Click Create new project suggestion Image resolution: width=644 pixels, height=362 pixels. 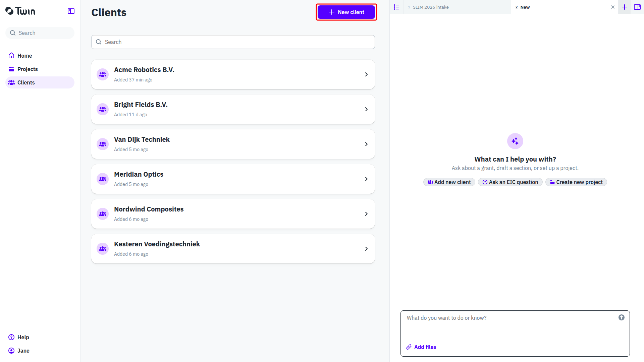(576, 182)
